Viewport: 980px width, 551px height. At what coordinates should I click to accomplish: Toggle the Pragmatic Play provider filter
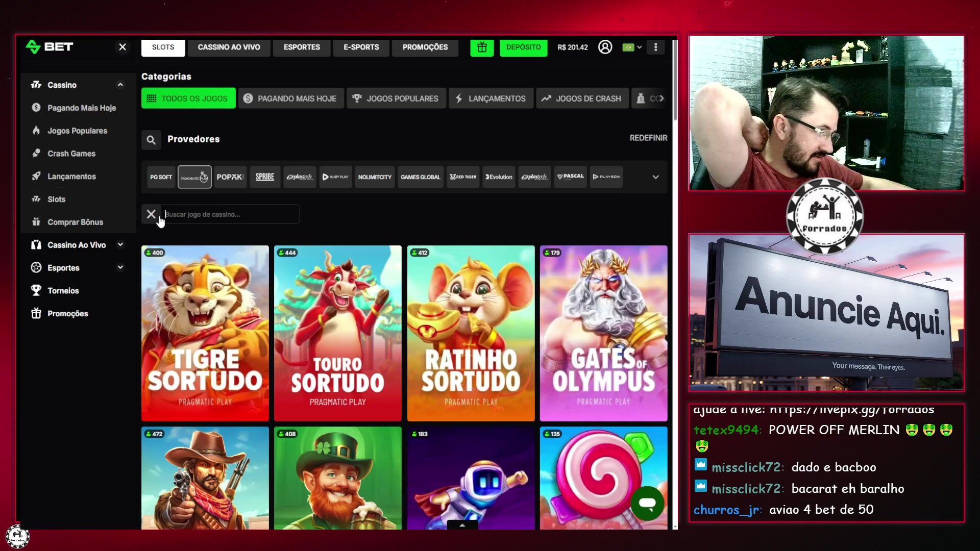tap(194, 177)
